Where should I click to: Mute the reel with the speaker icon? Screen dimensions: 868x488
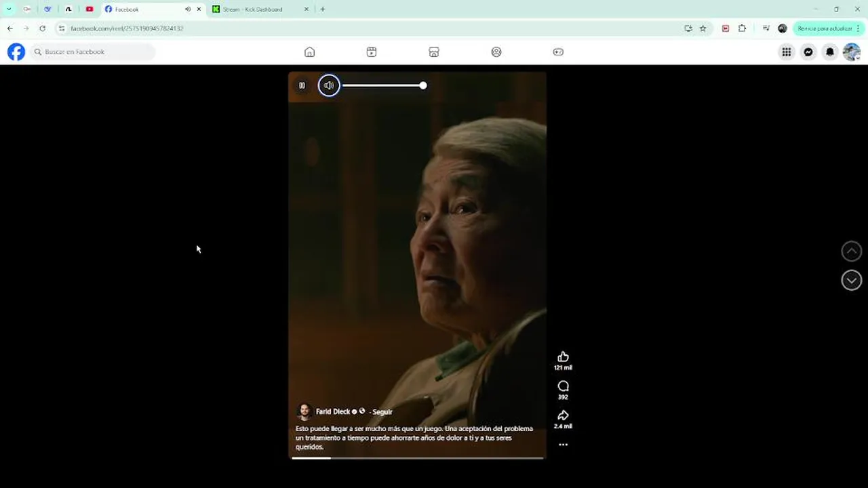coord(329,85)
